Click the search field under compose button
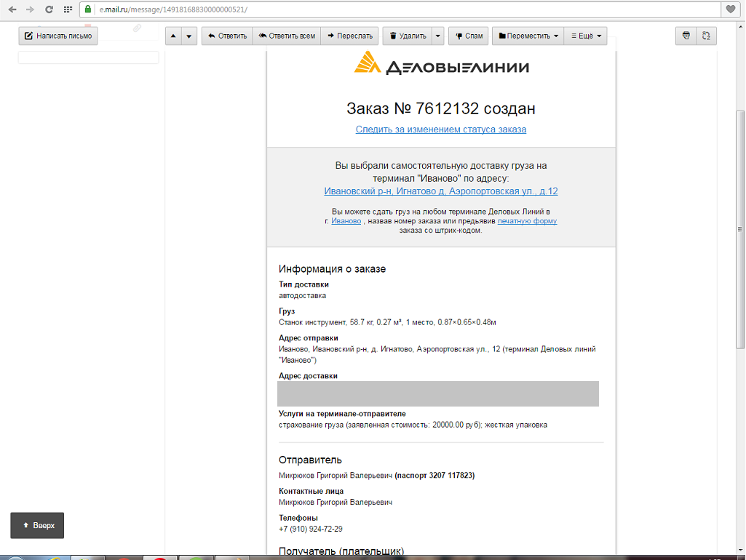This screenshot has height=560, width=746. [x=89, y=57]
